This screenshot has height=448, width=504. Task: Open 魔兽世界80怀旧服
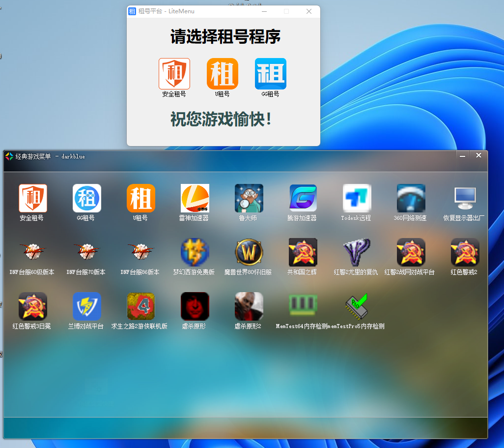(249, 252)
